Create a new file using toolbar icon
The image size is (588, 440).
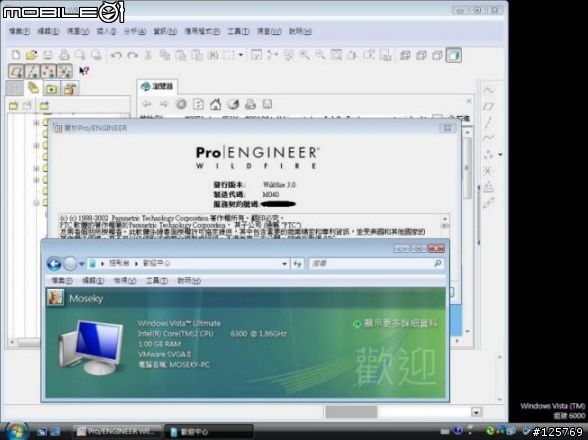[16, 55]
